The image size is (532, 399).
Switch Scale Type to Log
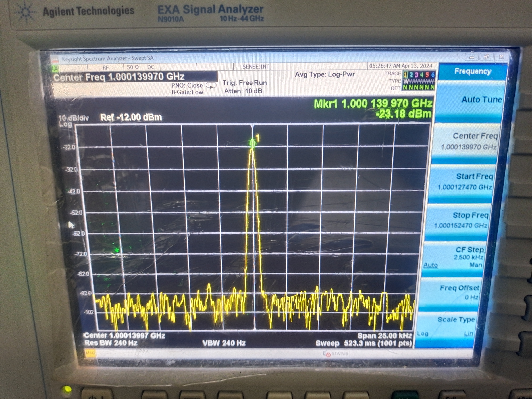tap(423, 334)
